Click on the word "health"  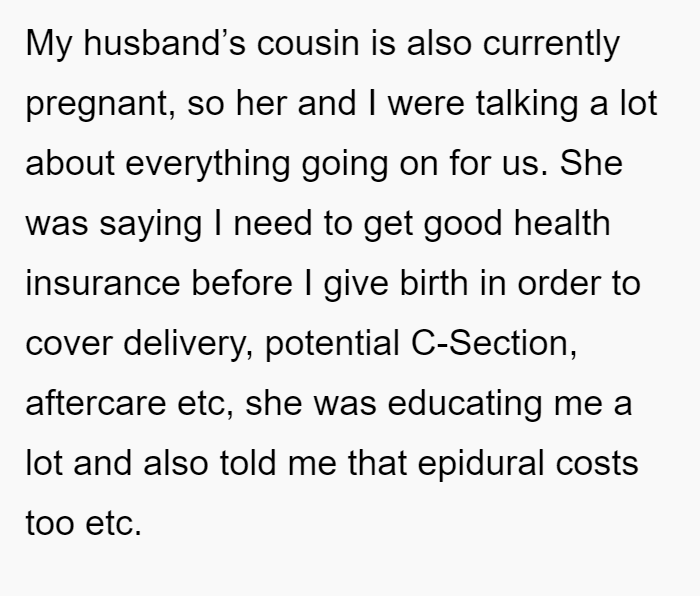tap(562, 223)
